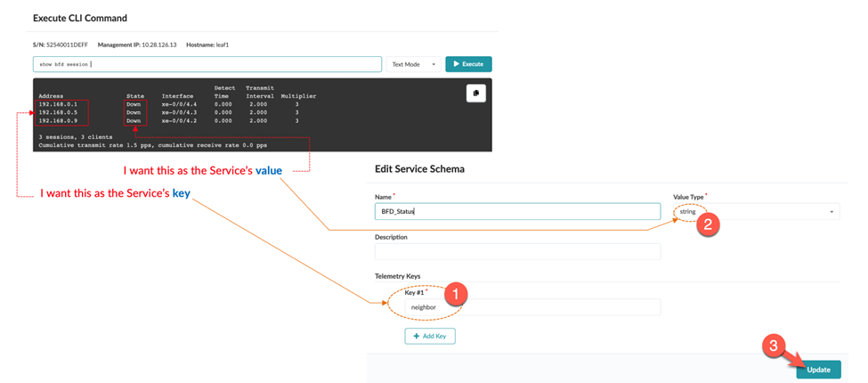Click the red numbered marker 2
868x383 pixels.
pyautogui.click(x=708, y=225)
